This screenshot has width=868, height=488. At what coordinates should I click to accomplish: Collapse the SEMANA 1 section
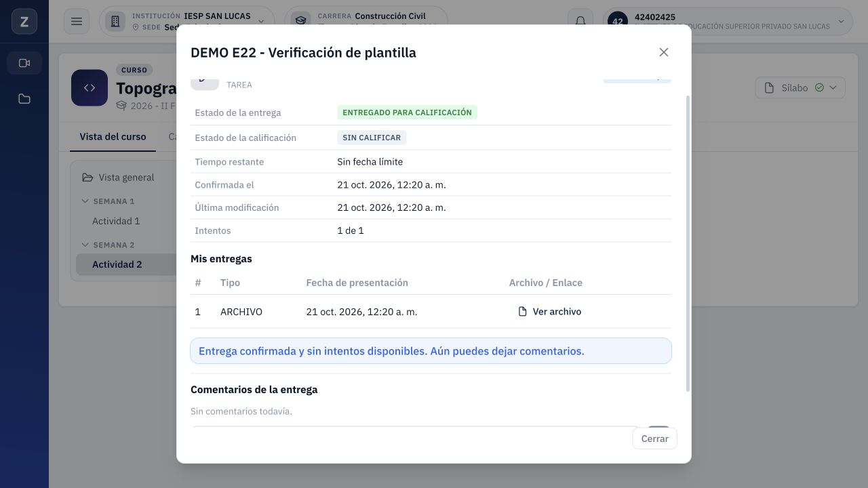(108, 201)
